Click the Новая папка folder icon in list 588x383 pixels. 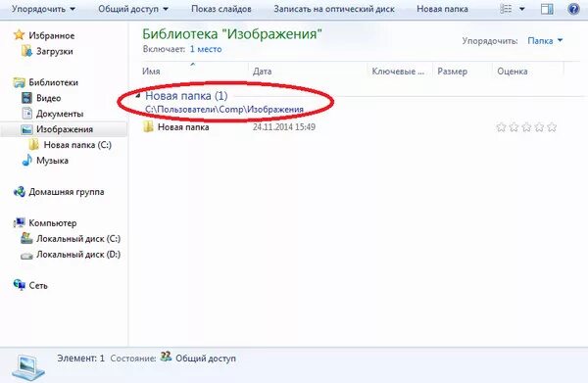pyautogui.click(x=149, y=126)
